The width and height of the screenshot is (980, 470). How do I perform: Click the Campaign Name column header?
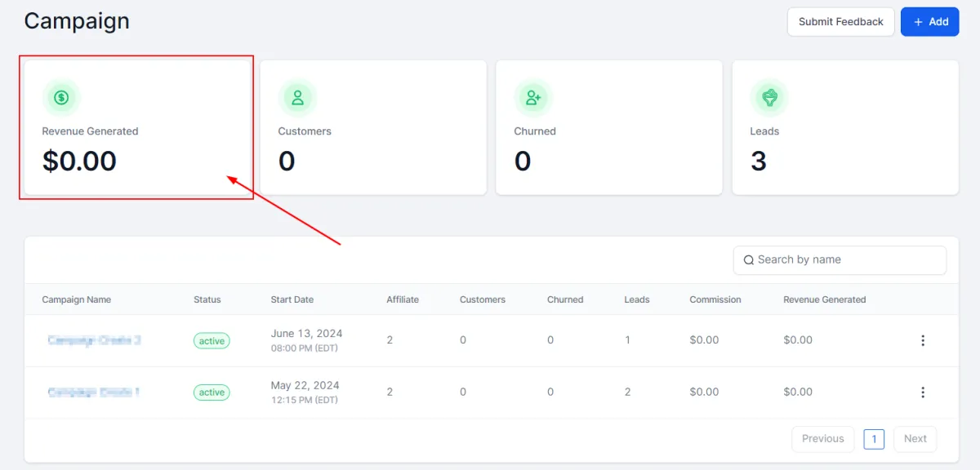(x=77, y=299)
